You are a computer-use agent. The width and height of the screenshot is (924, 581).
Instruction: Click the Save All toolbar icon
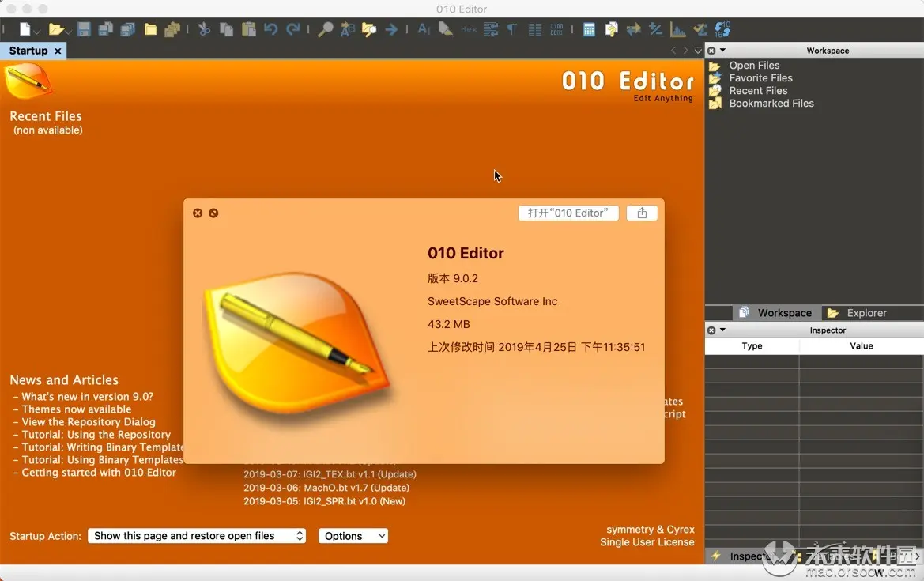tap(128, 29)
